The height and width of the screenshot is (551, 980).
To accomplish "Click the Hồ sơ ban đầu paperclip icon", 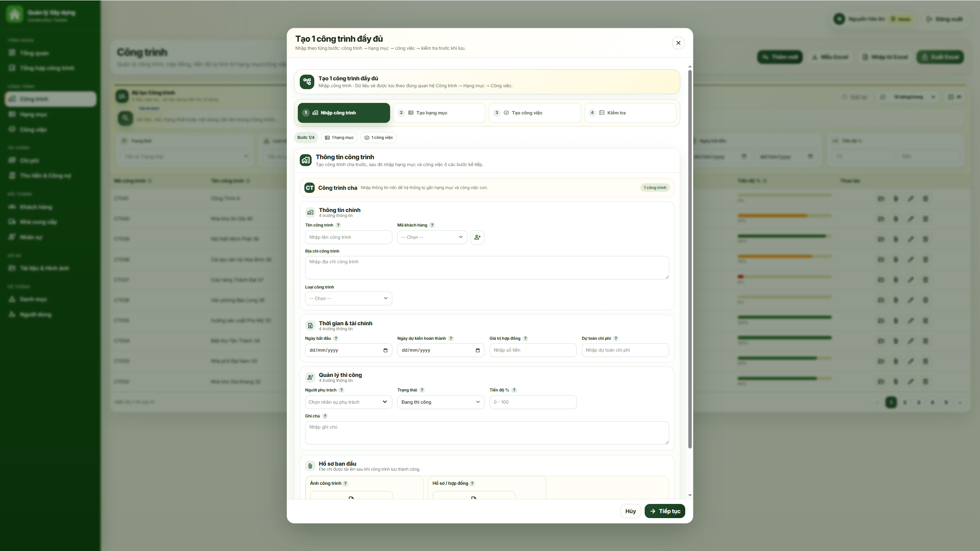I will [x=310, y=466].
